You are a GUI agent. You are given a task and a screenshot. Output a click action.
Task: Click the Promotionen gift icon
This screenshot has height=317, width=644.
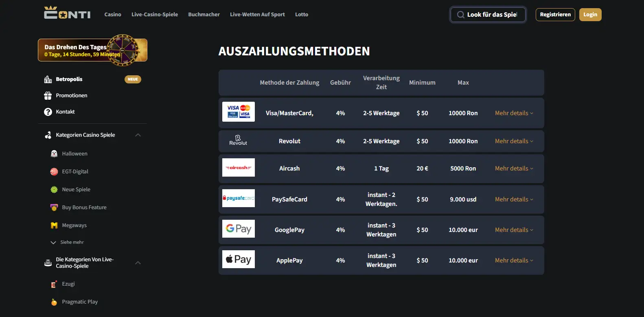tap(48, 96)
